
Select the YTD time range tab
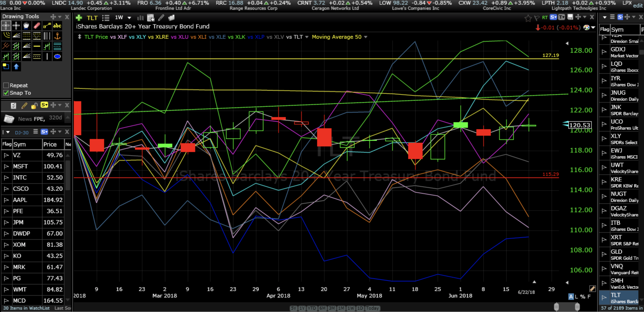(312, 308)
